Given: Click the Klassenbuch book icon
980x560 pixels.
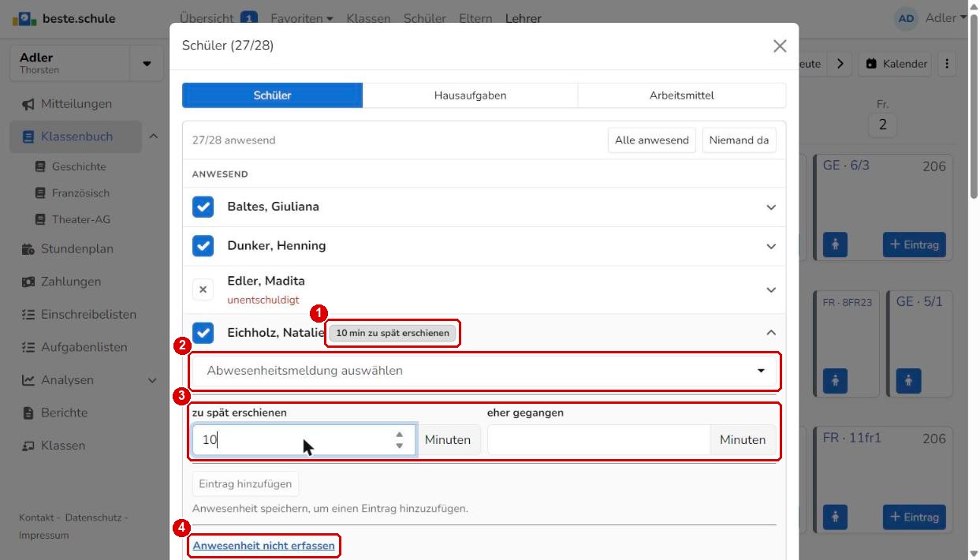Looking at the screenshot, I should (x=28, y=136).
